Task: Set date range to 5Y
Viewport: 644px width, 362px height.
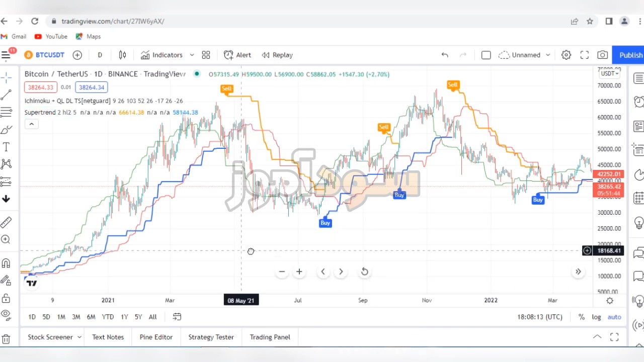Action: [138, 317]
